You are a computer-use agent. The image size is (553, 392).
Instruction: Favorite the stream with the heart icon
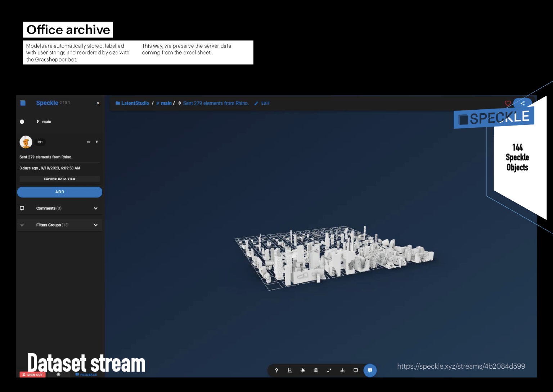[x=508, y=103]
